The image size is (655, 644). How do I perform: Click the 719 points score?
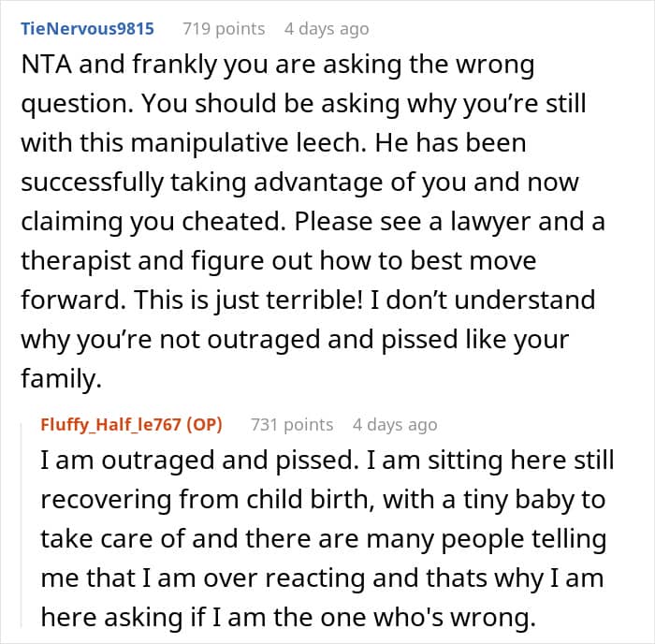click(x=223, y=29)
